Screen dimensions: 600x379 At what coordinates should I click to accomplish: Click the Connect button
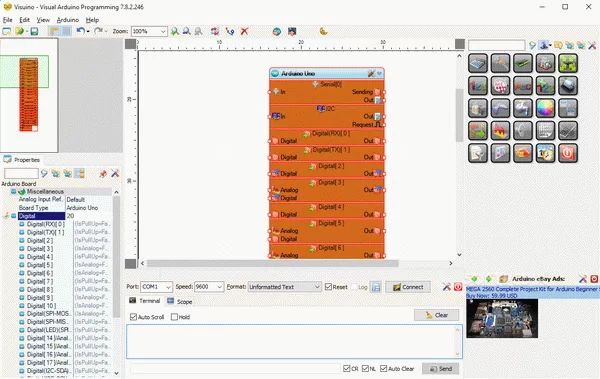408,287
